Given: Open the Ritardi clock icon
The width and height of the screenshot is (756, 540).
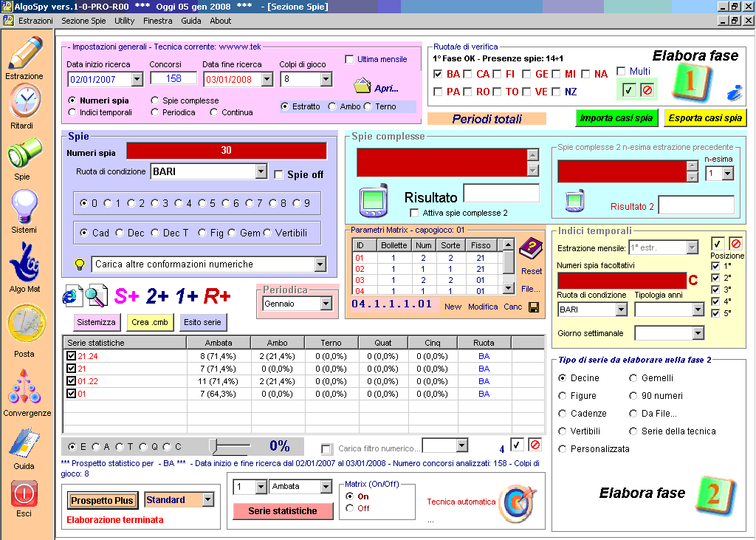Looking at the screenshot, I should 24,100.
